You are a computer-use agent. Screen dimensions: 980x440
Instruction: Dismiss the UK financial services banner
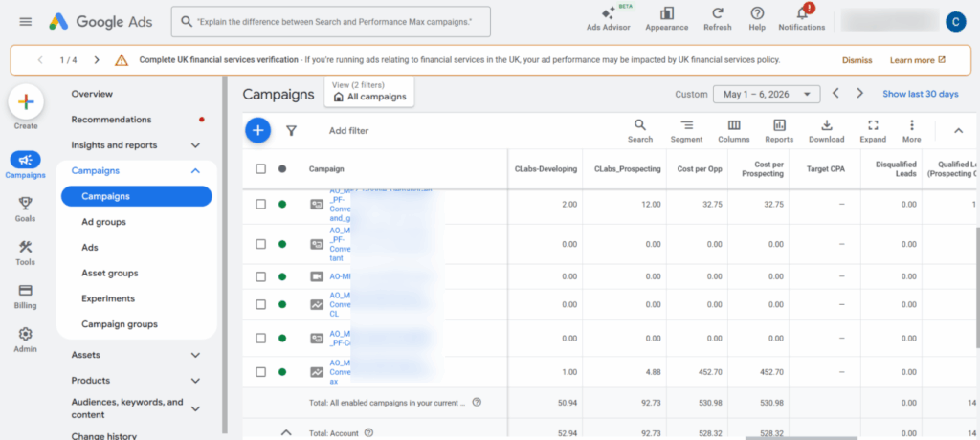(x=857, y=60)
